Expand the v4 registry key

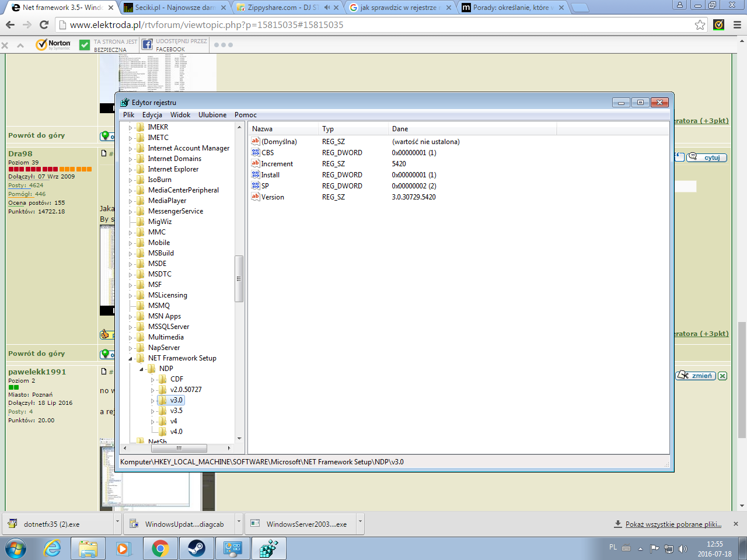tap(153, 421)
